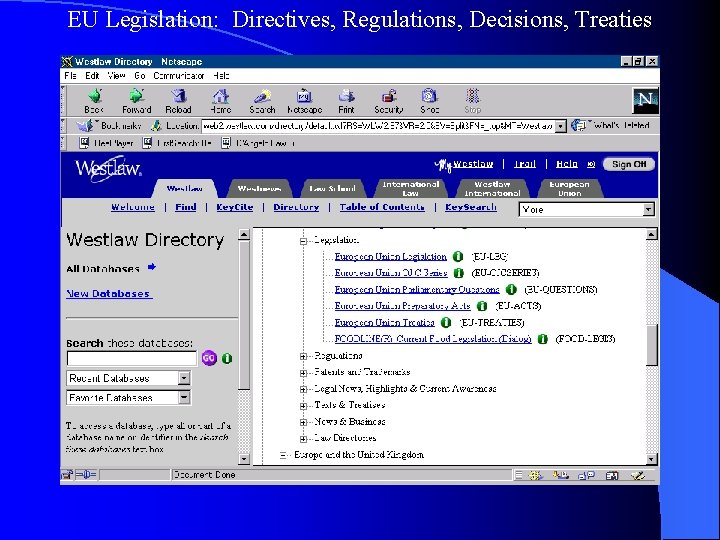The height and width of the screenshot is (540, 720).
Task: Click info icon beside EU-QUESTIONS
Action: tap(511, 289)
